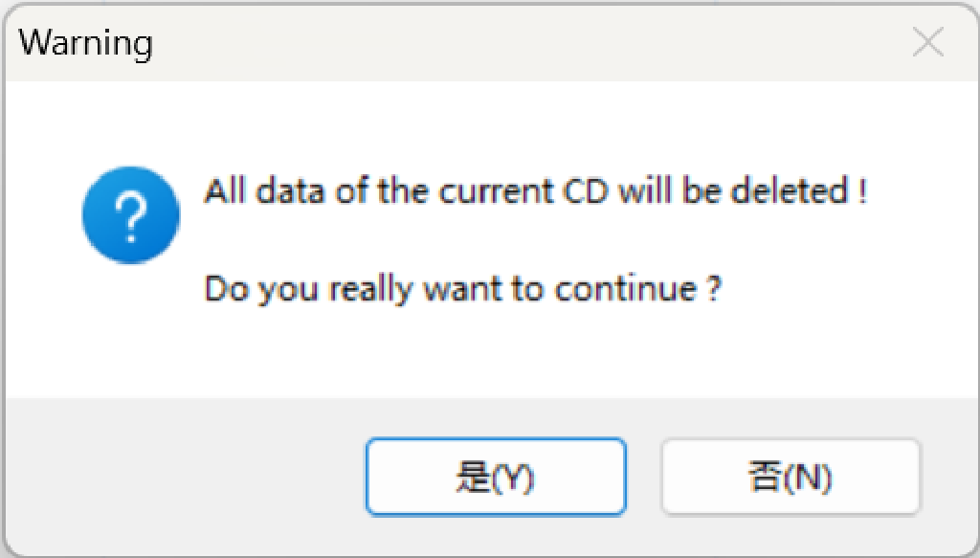The width and height of the screenshot is (980, 558).
Task: Confirm deletion with the 是(Y) button
Action: coord(496,478)
